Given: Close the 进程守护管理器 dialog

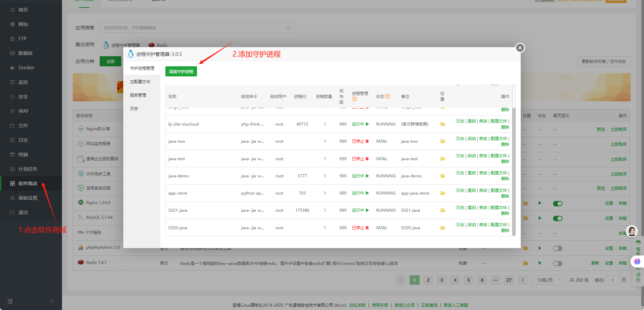Looking at the screenshot, I should point(520,48).
